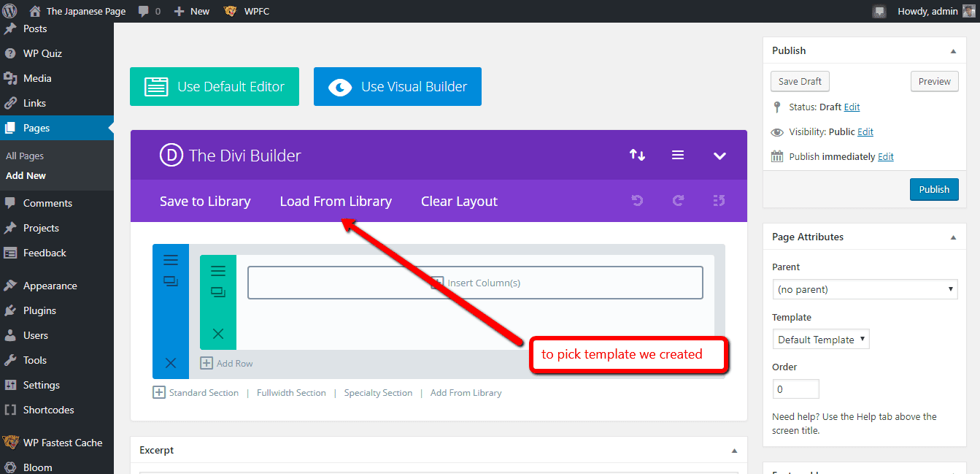Image resolution: width=980 pixels, height=474 pixels.
Task: Visit The Japanese Page site home
Action: [x=77, y=11]
